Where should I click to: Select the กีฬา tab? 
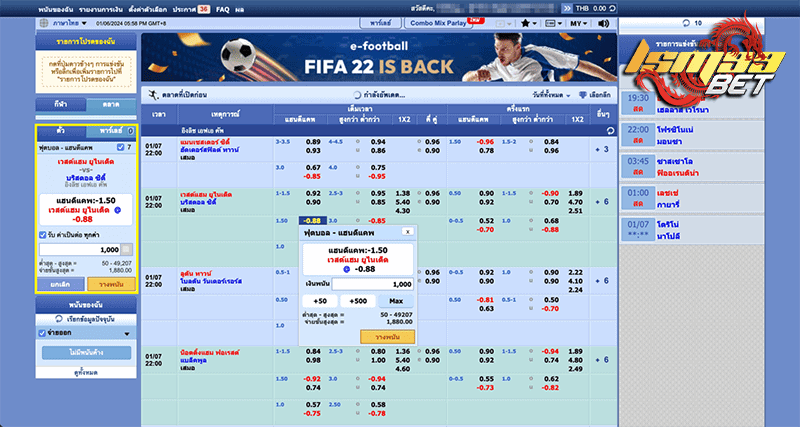[61, 105]
